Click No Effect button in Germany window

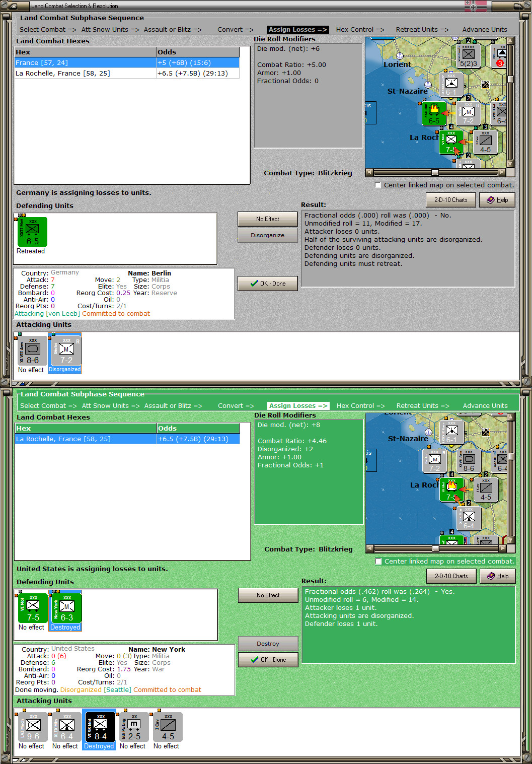(x=267, y=219)
